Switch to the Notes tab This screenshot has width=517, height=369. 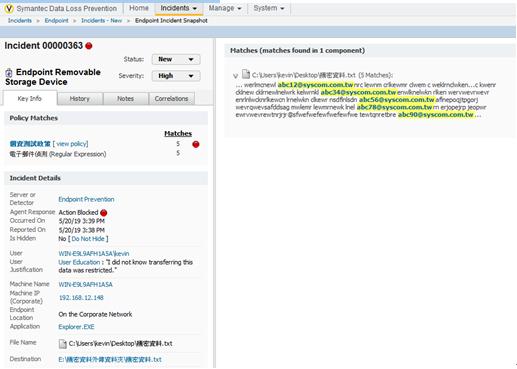125,99
